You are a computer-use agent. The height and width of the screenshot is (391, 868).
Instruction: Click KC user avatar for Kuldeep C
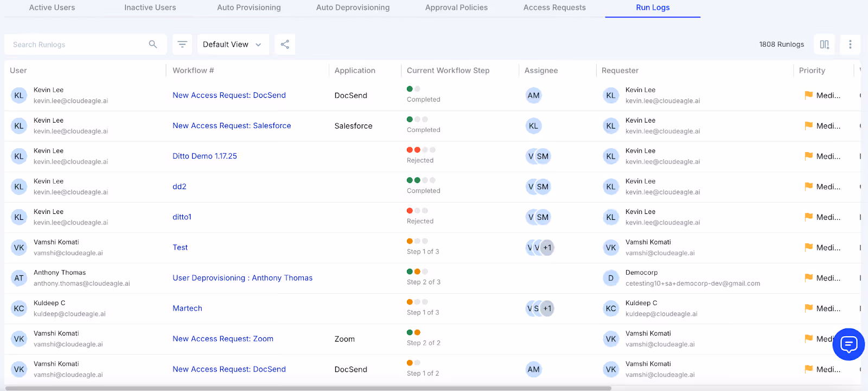click(x=19, y=308)
